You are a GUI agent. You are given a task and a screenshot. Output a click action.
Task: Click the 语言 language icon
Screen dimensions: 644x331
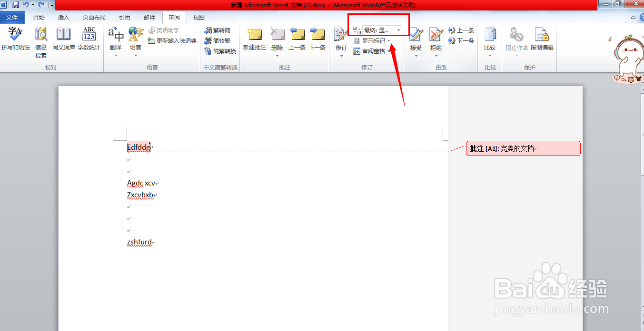click(x=136, y=35)
